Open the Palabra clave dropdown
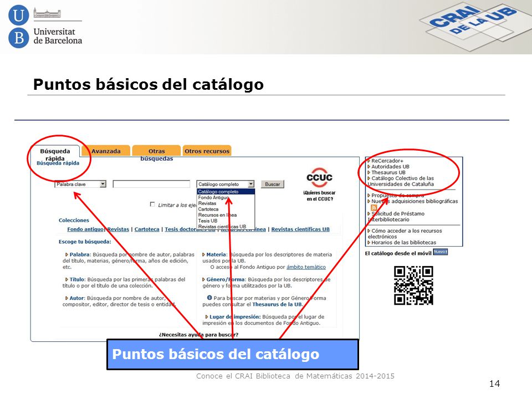 pos(80,184)
